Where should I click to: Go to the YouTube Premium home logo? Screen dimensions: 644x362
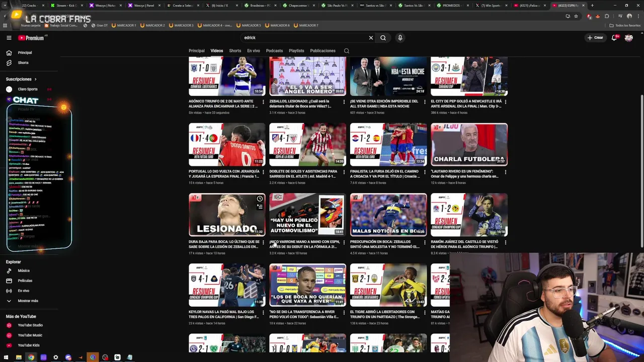click(31, 38)
